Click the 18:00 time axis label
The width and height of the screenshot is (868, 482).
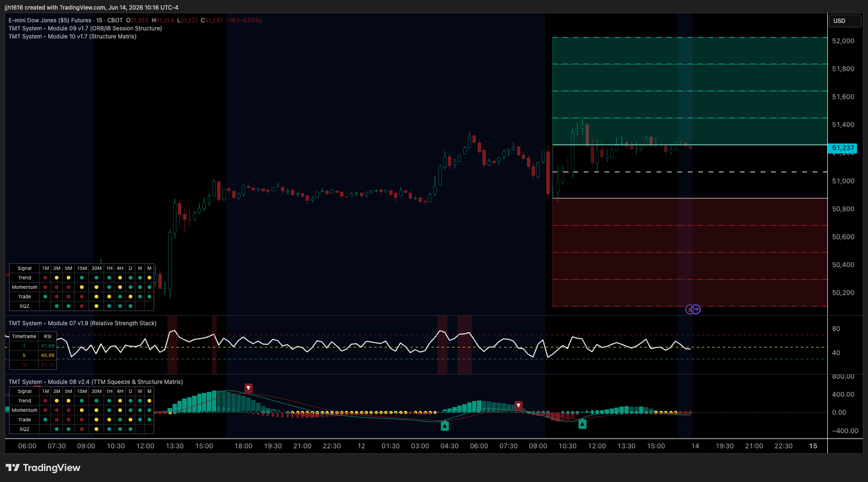pyautogui.click(x=243, y=446)
